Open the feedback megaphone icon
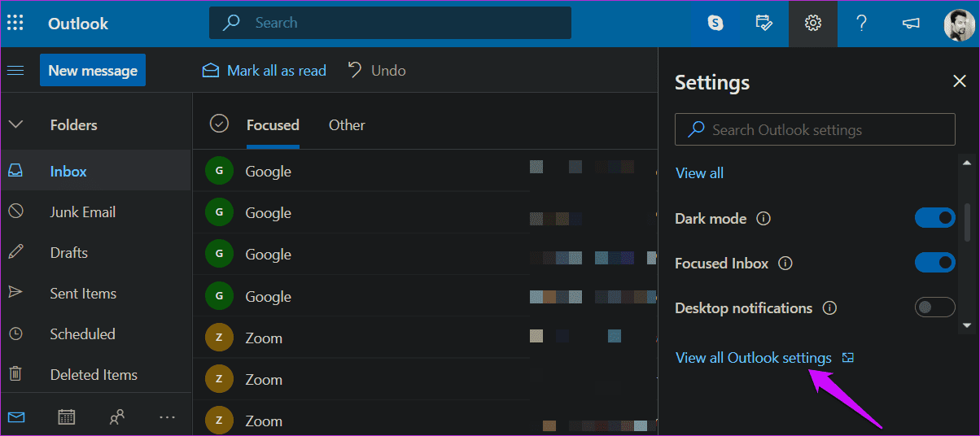The width and height of the screenshot is (980, 436). (x=911, y=23)
